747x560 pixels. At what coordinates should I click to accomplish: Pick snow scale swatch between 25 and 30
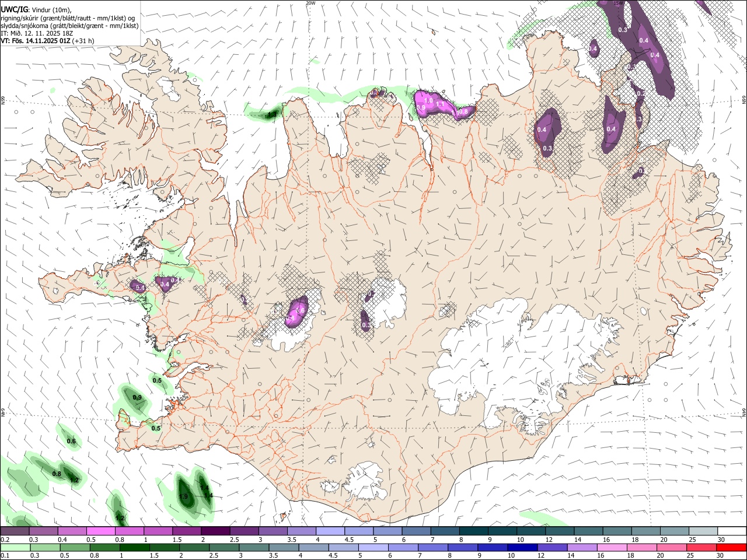pyautogui.click(x=703, y=531)
